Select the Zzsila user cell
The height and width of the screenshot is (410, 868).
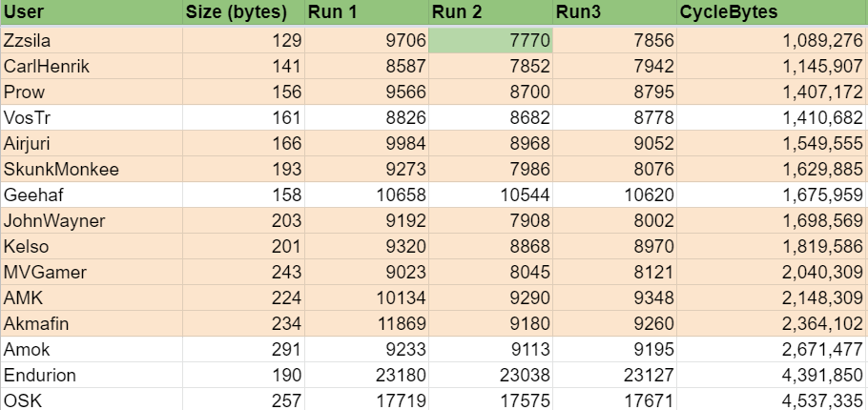click(x=92, y=41)
